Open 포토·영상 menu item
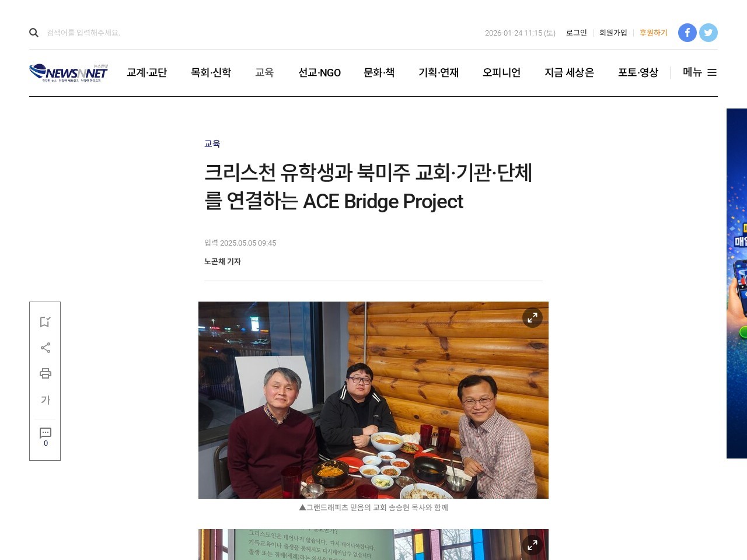Screen dimensions: 747x560 pyautogui.click(x=638, y=72)
